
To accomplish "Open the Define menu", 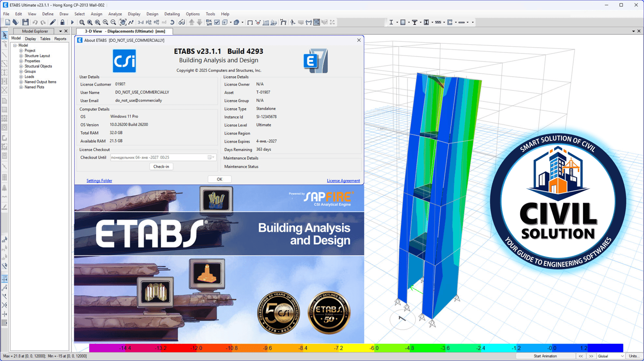I will [48, 14].
